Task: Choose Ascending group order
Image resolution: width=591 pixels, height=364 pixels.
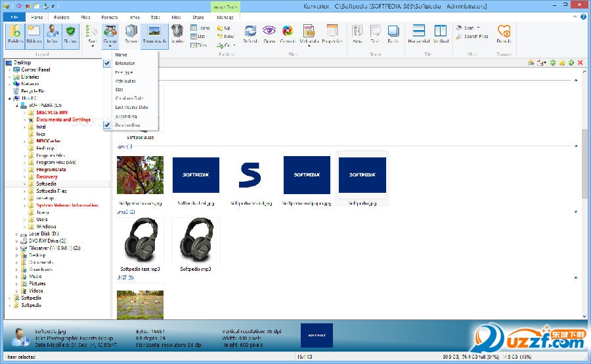Action: (x=130, y=116)
